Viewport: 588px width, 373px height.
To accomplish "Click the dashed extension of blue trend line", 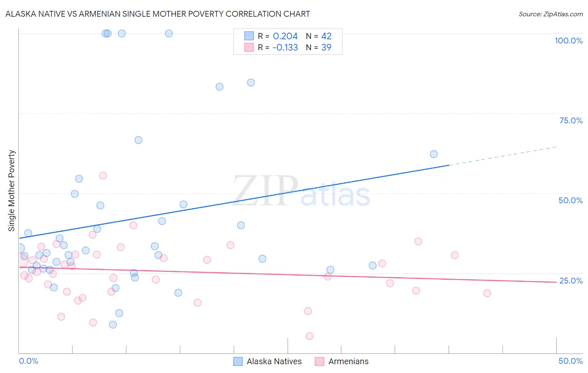I will (503, 156).
